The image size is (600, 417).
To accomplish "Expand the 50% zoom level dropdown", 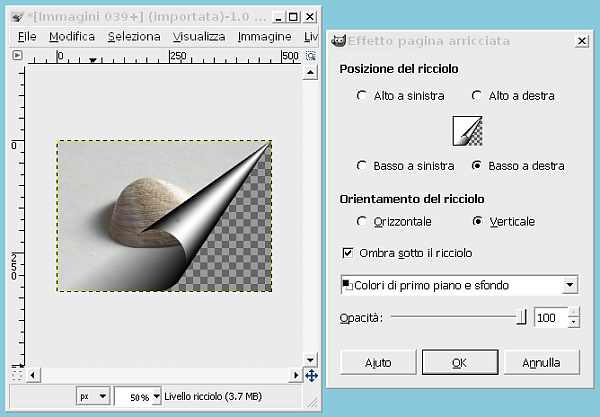I will point(138,397).
